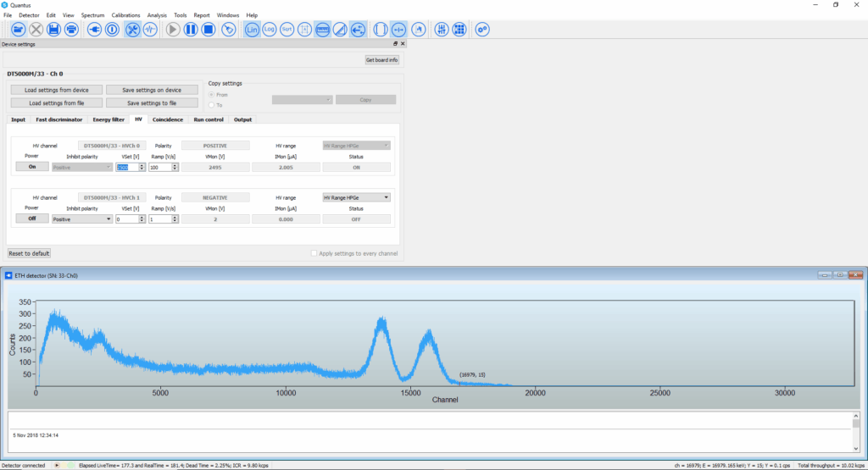The image size is (868, 470).
Task: Toggle device settings wrench-and-screwdriver icon
Action: point(132,30)
